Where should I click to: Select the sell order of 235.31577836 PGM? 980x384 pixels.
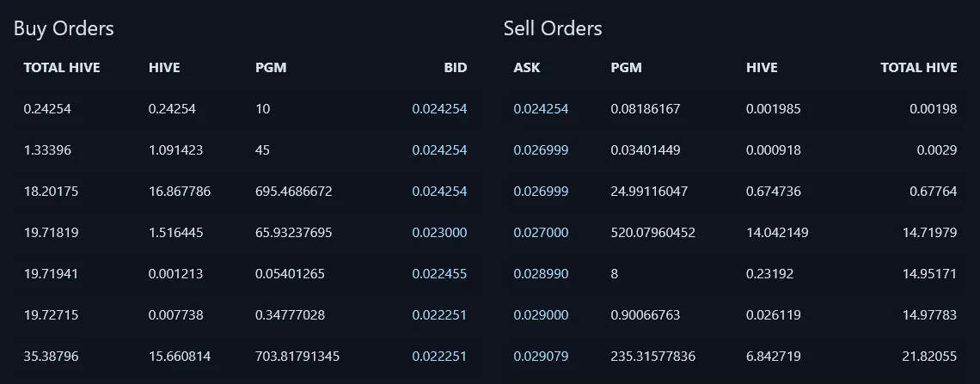point(735,357)
